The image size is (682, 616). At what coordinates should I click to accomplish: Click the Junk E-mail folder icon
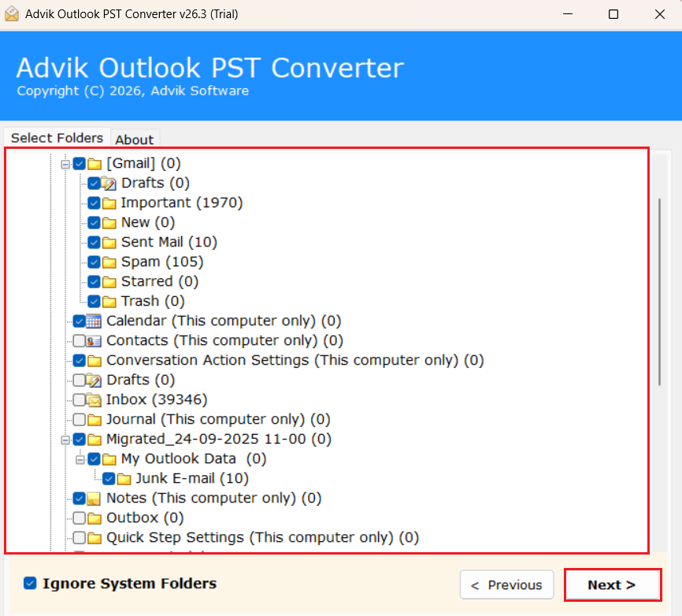124,480
